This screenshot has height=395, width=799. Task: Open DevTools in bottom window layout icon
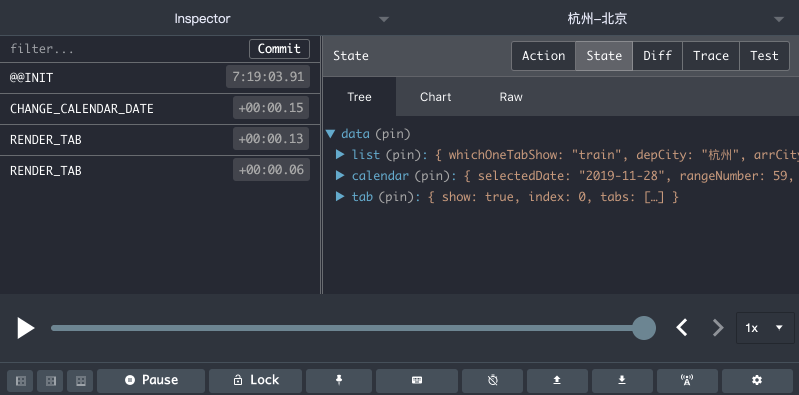[80, 381]
